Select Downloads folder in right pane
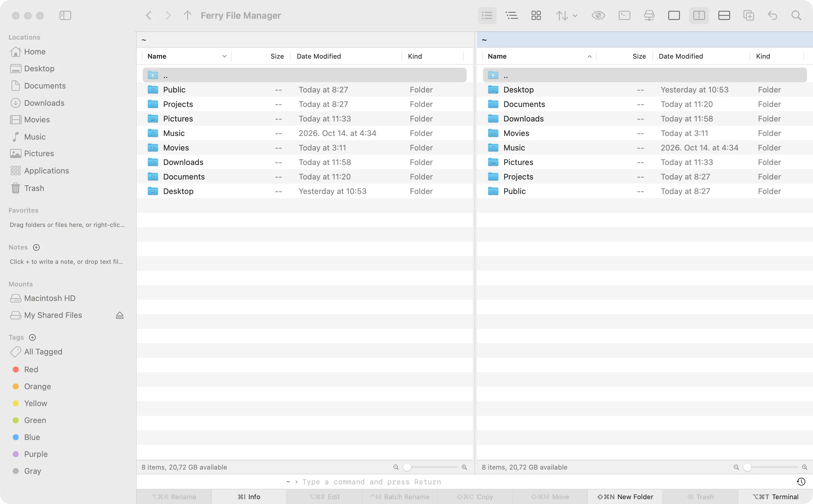Image resolution: width=813 pixels, height=504 pixels. tap(645, 119)
